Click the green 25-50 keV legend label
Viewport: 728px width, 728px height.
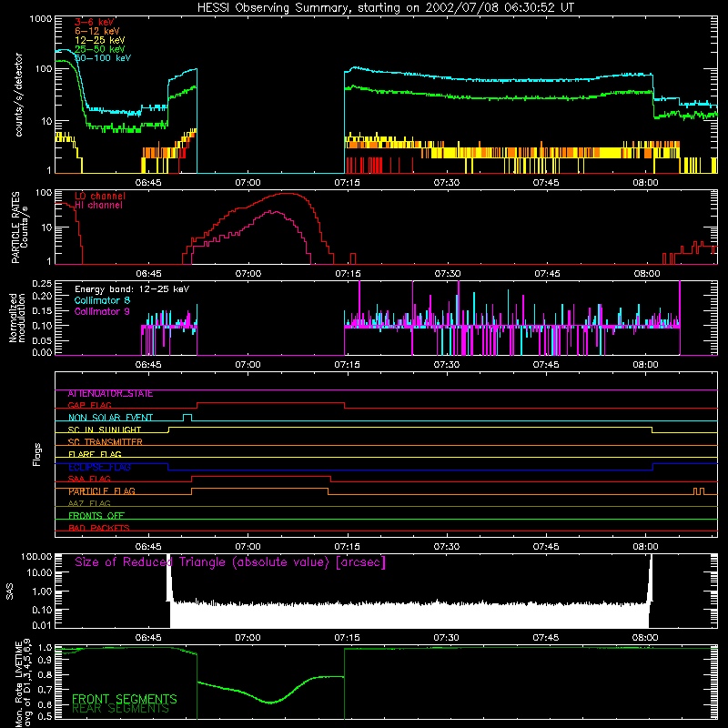pos(99,49)
